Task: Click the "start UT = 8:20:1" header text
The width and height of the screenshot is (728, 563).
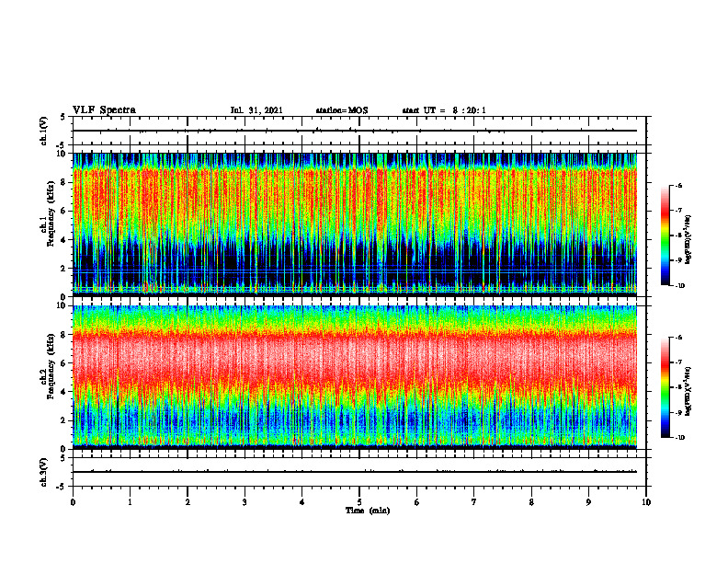Action: (x=444, y=110)
